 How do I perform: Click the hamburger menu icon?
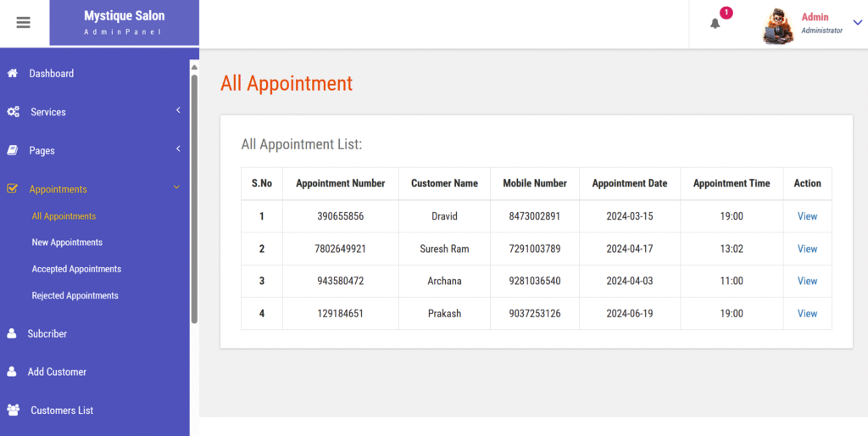tap(23, 23)
